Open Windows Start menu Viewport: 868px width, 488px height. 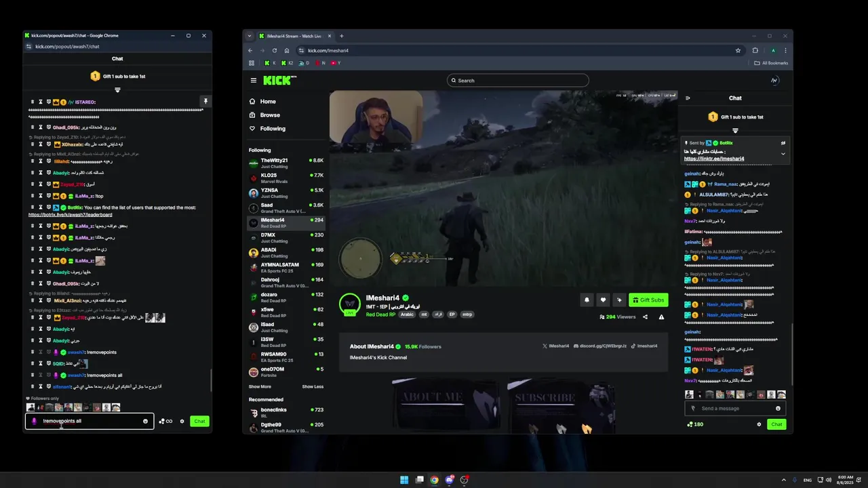(x=404, y=480)
